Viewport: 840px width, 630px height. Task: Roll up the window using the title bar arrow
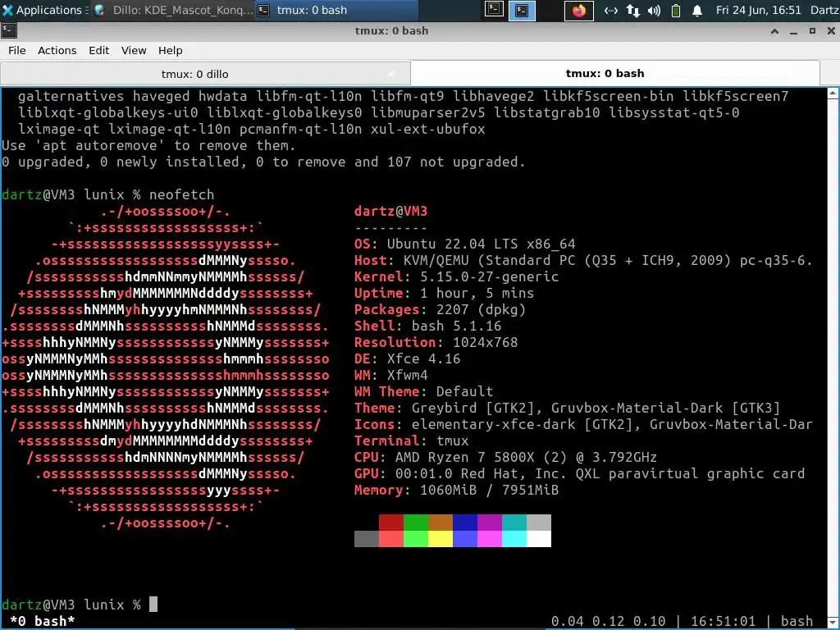pos(774,31)
